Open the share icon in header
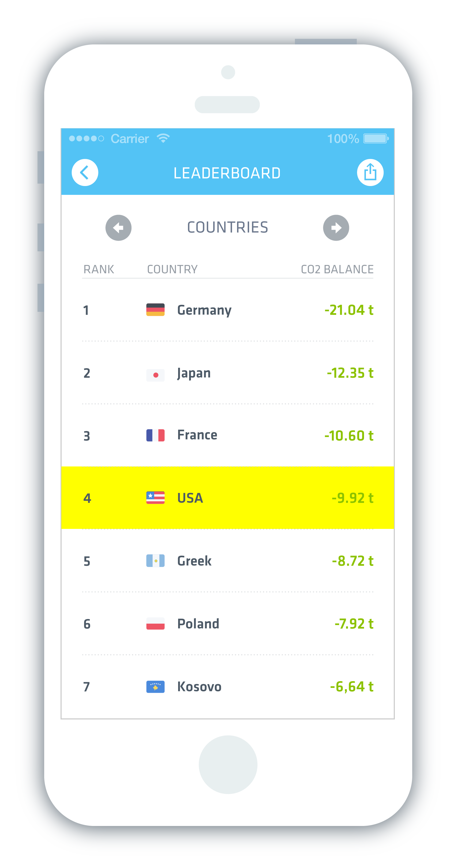Image resolution: width=450 pixels, height=868 pixels. 370,173
